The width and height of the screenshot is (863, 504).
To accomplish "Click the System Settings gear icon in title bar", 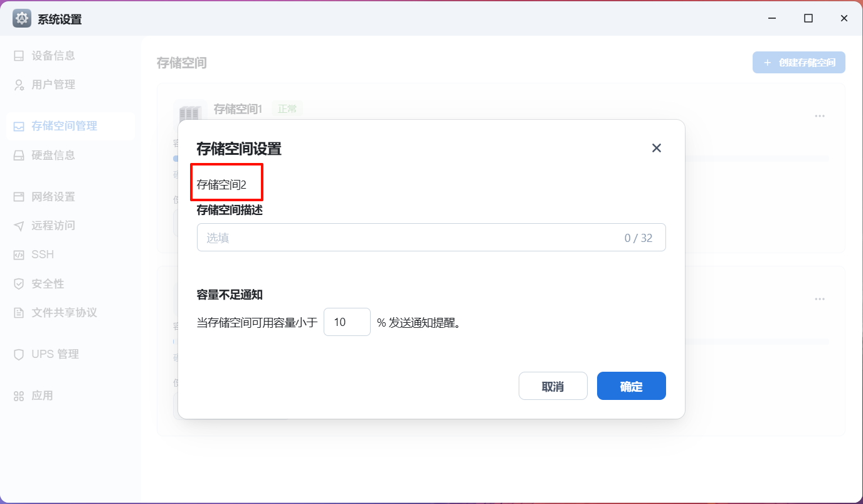I will 22,19.
